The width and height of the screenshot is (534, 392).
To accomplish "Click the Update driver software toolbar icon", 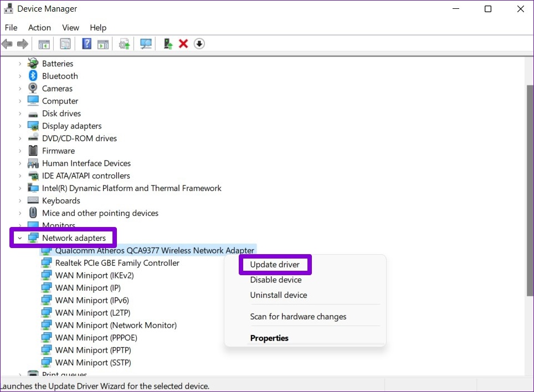I will click(x=124, y=44).
